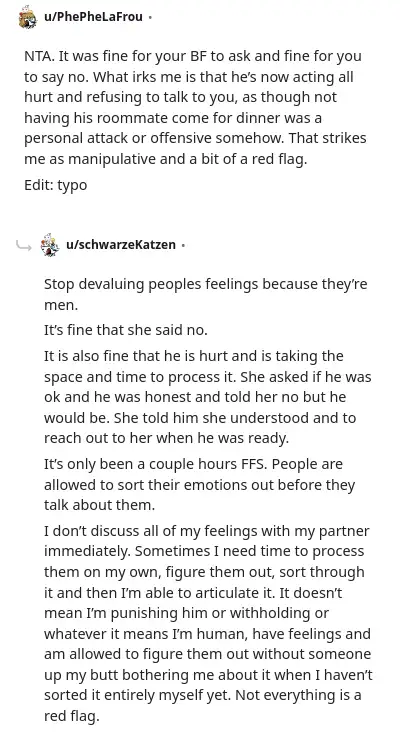Click the 'It is also fine that he is hurt' paragraph

coord(207,397)
